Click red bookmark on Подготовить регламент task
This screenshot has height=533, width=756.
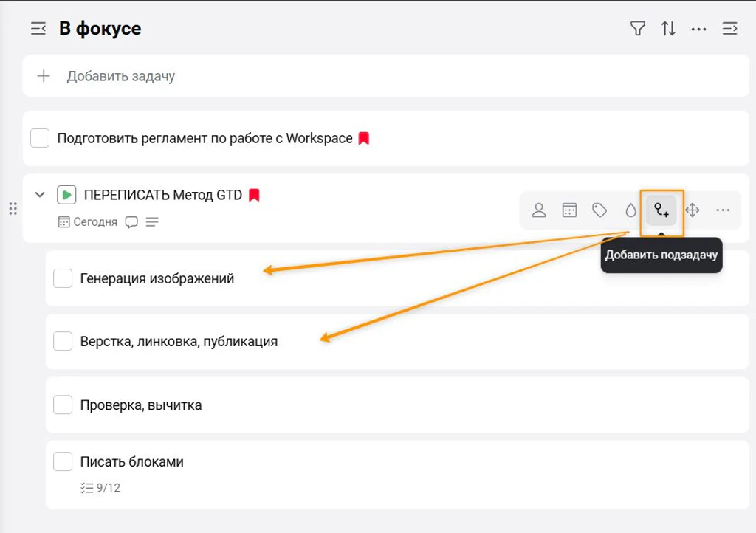pos(364,138)
